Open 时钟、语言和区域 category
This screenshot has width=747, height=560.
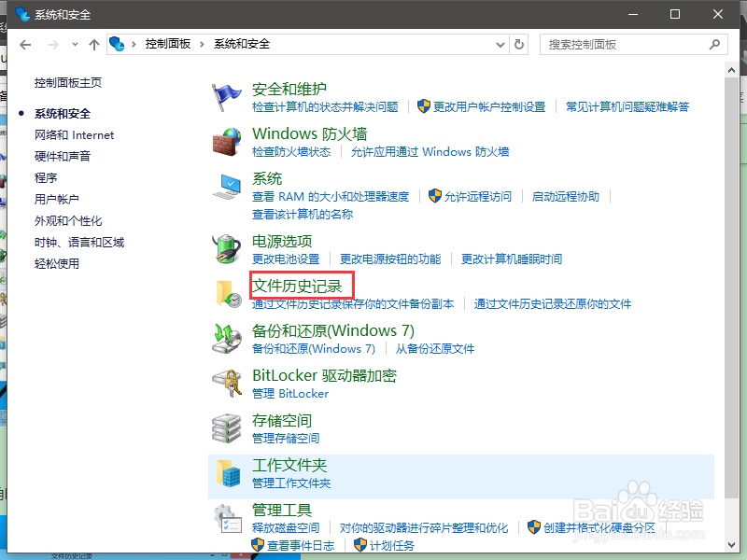coord(79,243)
